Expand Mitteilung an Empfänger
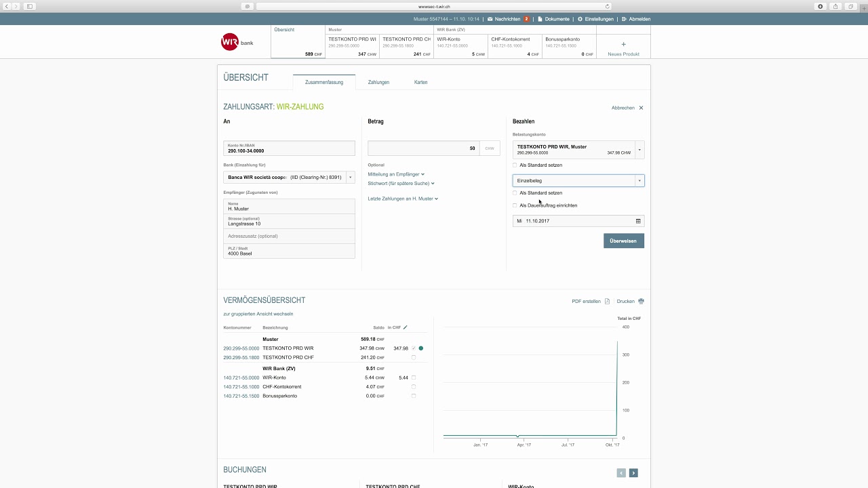Image resolution: width=868 pixels, height=488 pixels. [396, 174]
